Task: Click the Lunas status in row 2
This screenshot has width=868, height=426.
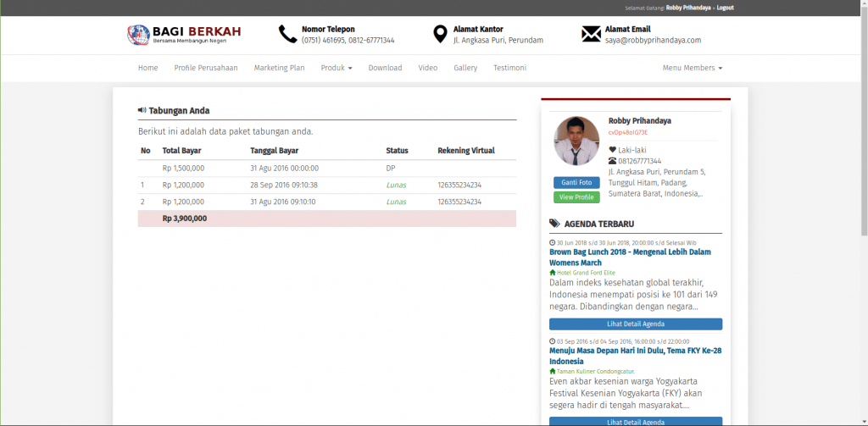Action: coord(396,202)
